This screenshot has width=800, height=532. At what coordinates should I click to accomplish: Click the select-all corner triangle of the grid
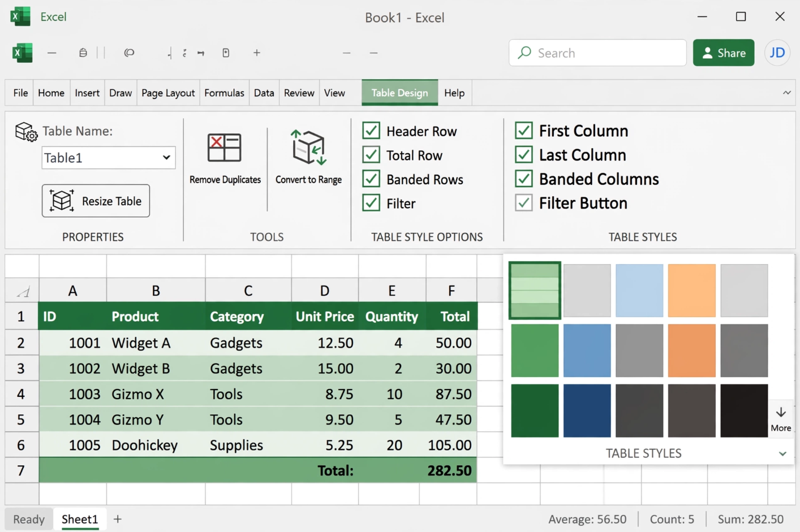[23, 292]
